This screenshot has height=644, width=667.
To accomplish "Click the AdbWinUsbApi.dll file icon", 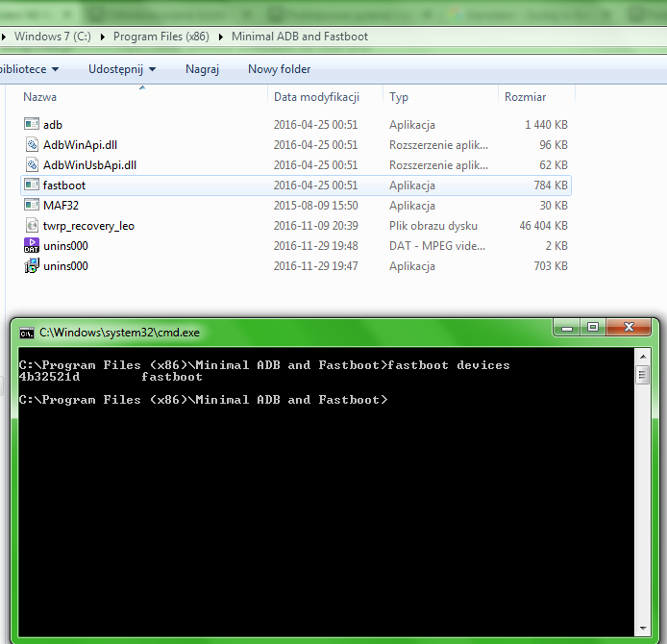I will [x=31, y=165].
